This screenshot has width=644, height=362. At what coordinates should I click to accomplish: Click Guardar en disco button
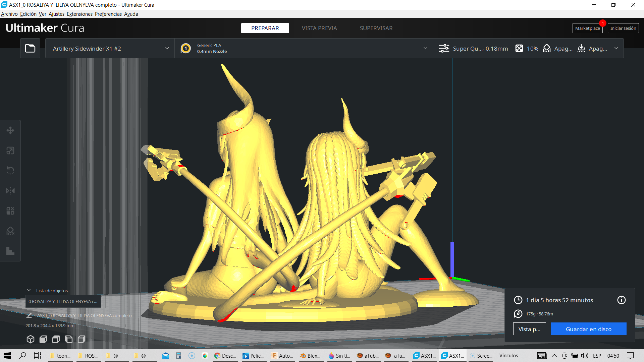(x=588, y=329)
